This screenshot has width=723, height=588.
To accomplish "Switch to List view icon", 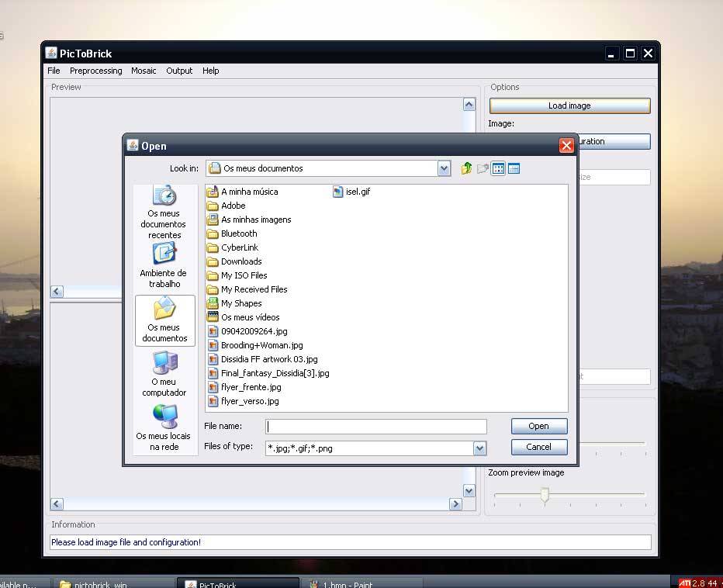I will (x=498, y=168).
